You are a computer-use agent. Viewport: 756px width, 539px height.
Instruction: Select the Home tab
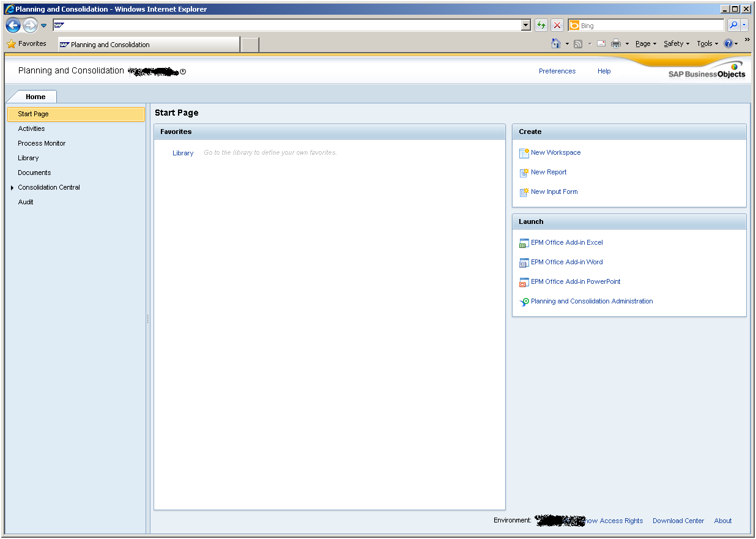[x=35, y=97]
